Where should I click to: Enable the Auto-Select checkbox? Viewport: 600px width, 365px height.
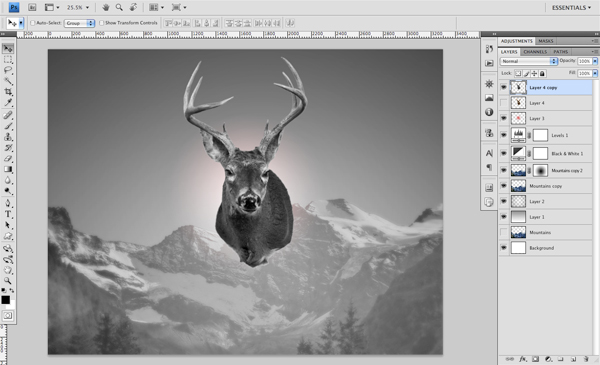click(33, 23)
